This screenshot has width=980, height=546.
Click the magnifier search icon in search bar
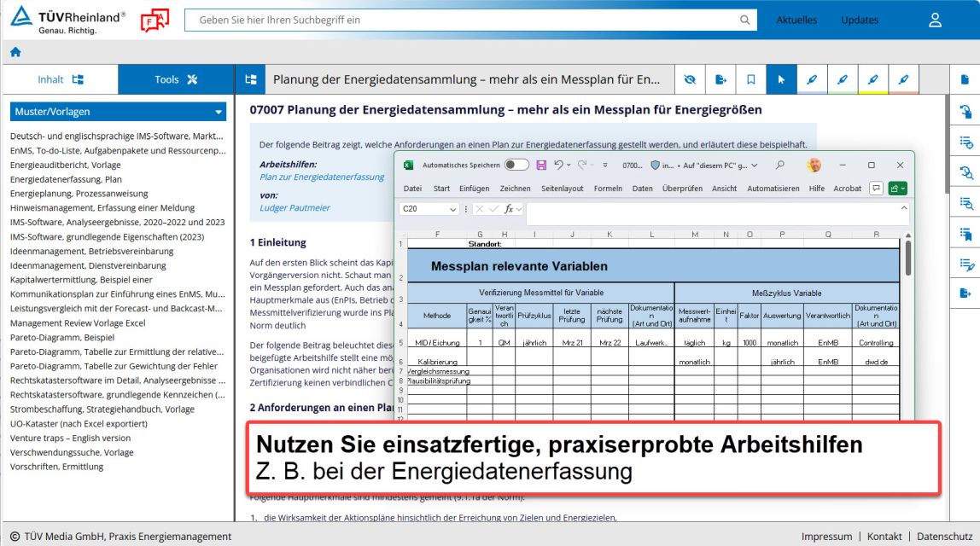[x=744, y=20]
